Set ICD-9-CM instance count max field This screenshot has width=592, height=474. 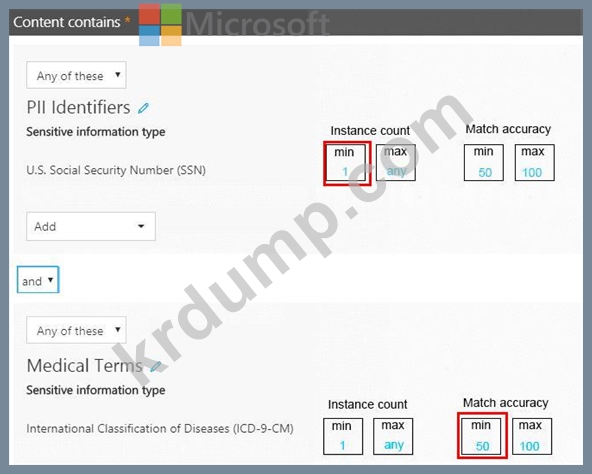[393, 436]
